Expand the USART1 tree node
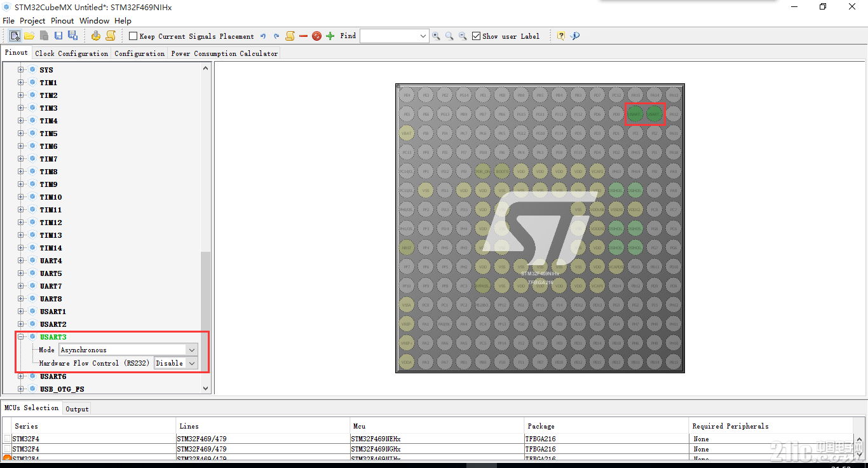 coord(21,312)
